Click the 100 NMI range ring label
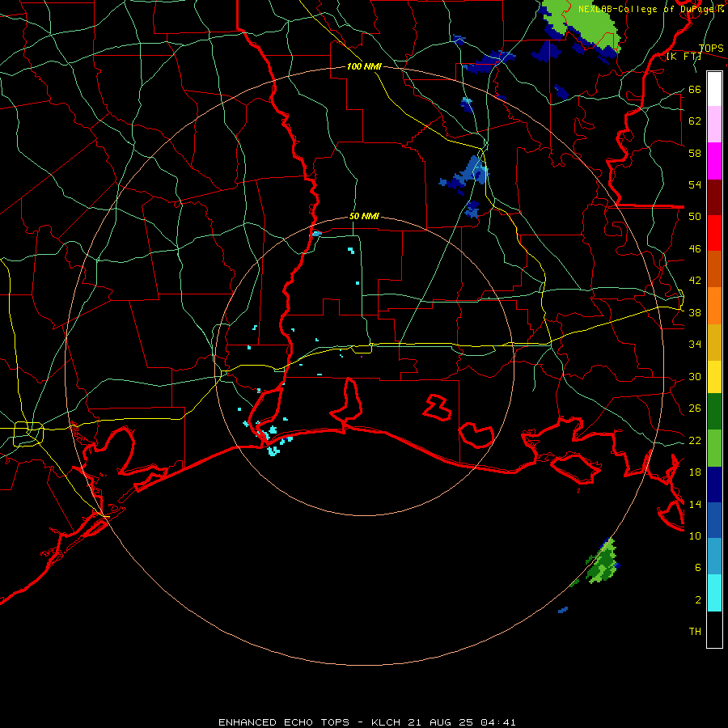Screen dimensions: 728x728 (364, 66)
